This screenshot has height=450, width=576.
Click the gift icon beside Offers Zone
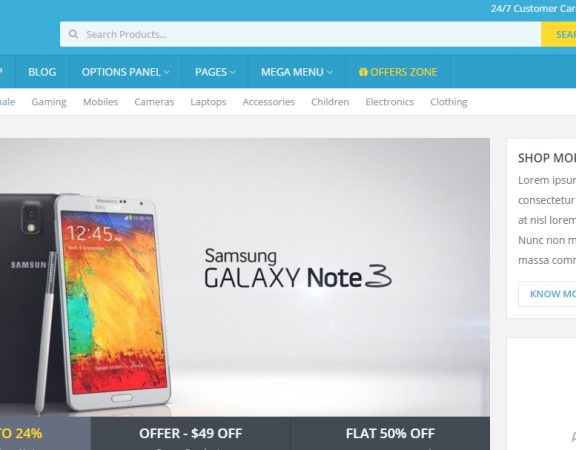tap(363, 72)
